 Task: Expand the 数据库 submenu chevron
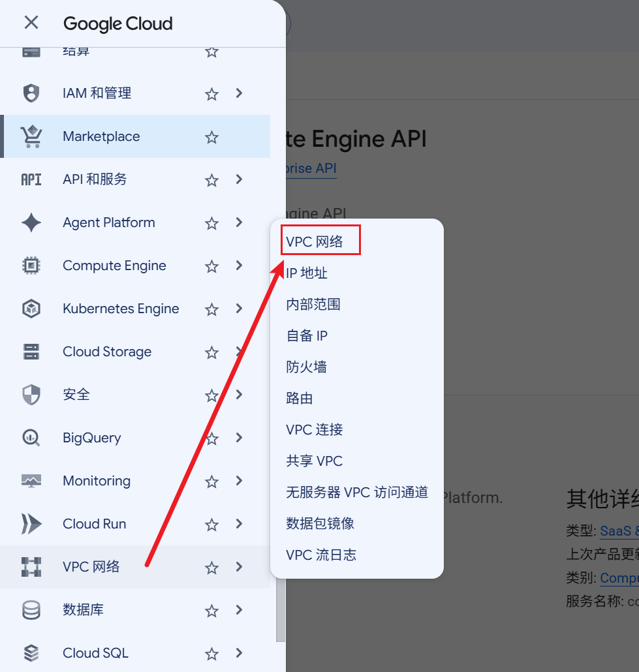click(x=240, y=610)
